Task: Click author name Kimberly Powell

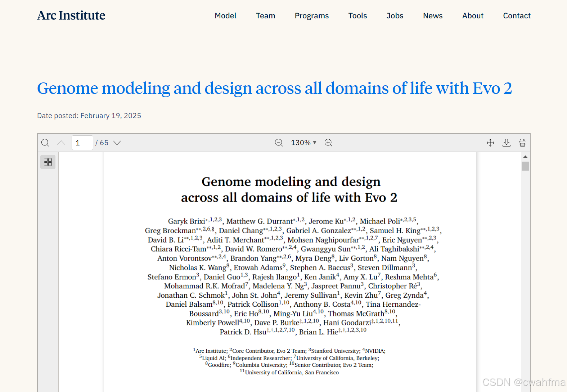Action: [x=212, y=323]
